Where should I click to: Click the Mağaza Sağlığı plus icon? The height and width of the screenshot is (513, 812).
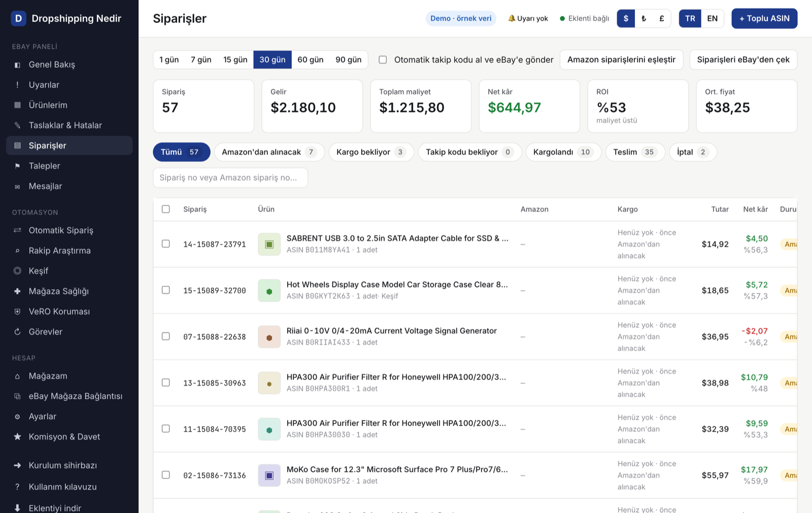(x=17, y=291)
